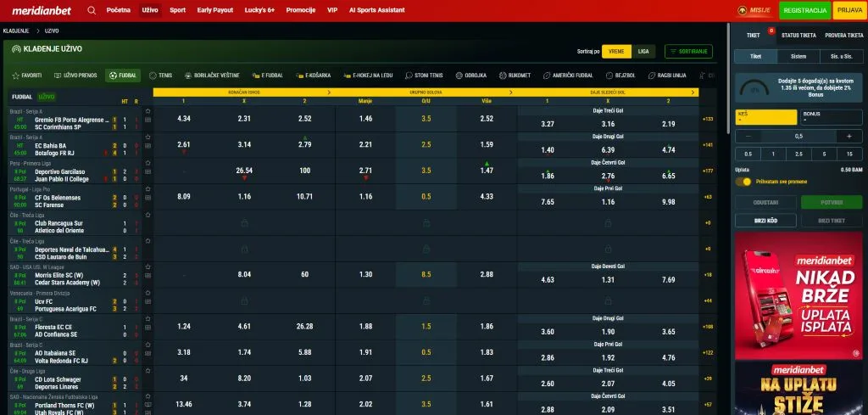Image resolution: width=868 pixels, height=415 pixels.
Task: Open statistics icon for Gremio vs Corinthians
Action: coord(147,119)
